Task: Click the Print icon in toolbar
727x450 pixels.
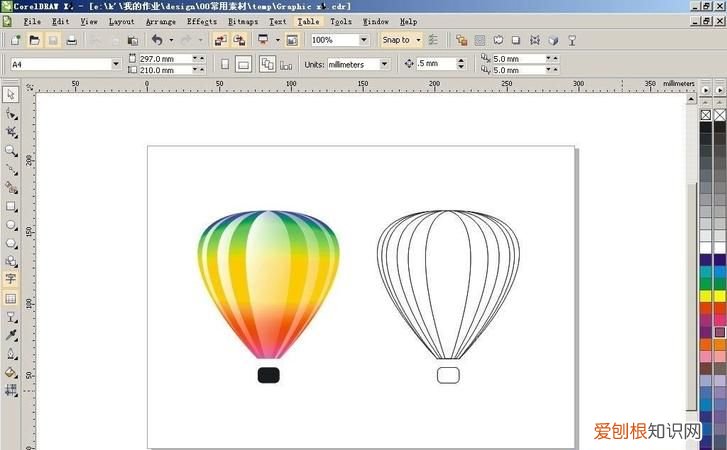Action: [x=71, y=40]
